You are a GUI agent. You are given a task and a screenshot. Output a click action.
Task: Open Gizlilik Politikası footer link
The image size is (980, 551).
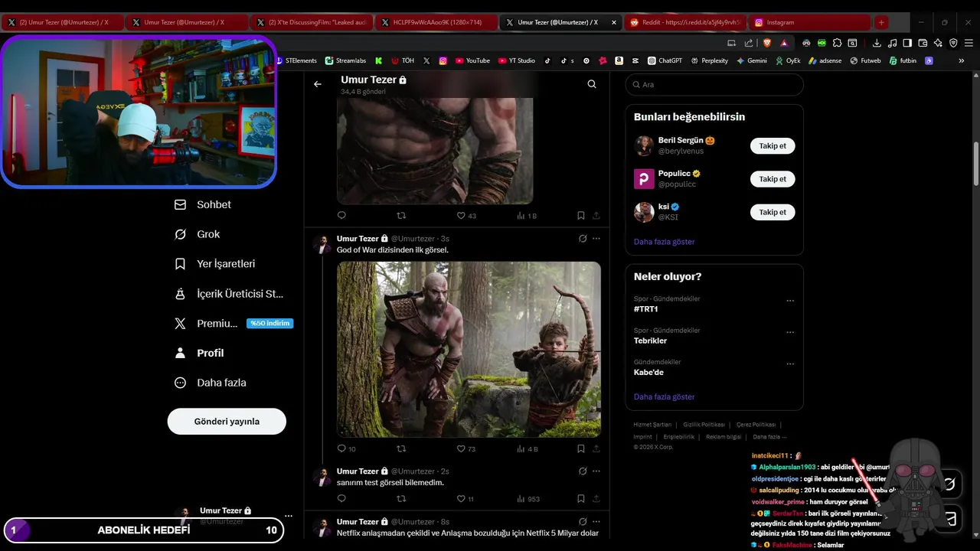click(704, 425)
